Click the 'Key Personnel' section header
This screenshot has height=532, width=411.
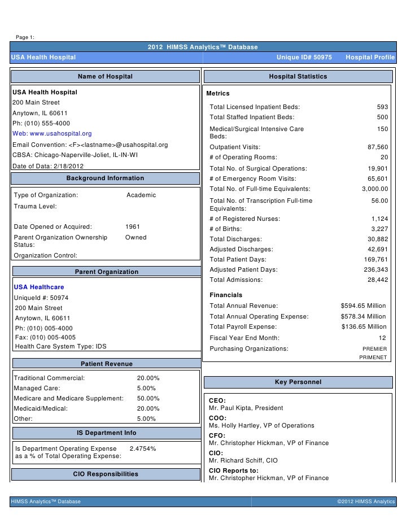pyautogui.click(x=298, y=382)
